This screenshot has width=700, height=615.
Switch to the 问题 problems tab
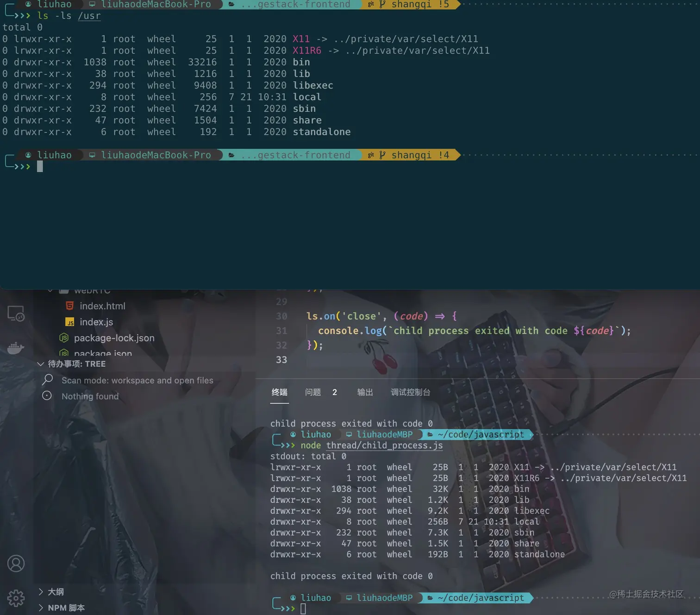coord(313,392)
